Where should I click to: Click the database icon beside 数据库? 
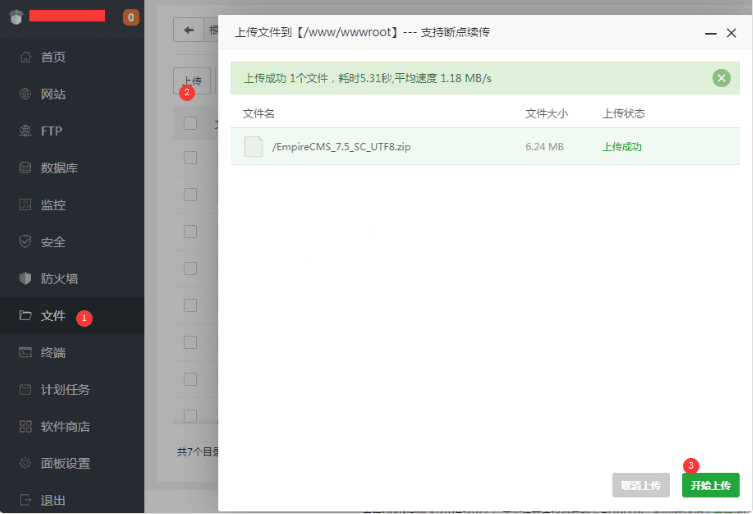point(26,168)
